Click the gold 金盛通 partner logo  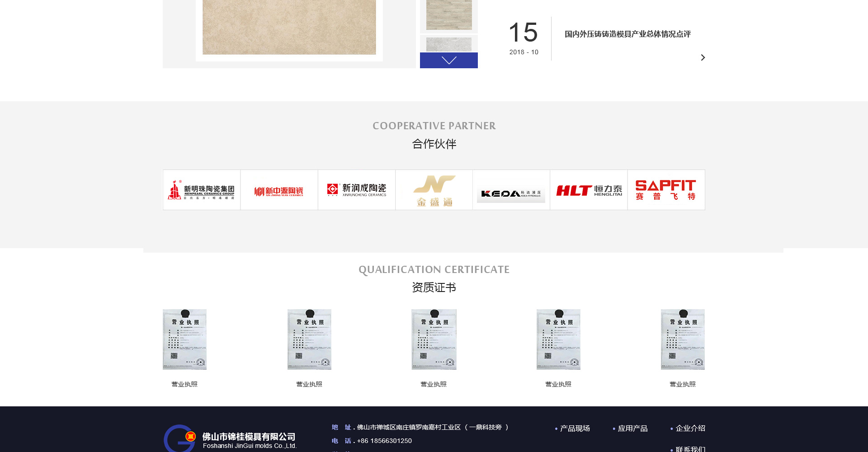click(x=434, y=190)
